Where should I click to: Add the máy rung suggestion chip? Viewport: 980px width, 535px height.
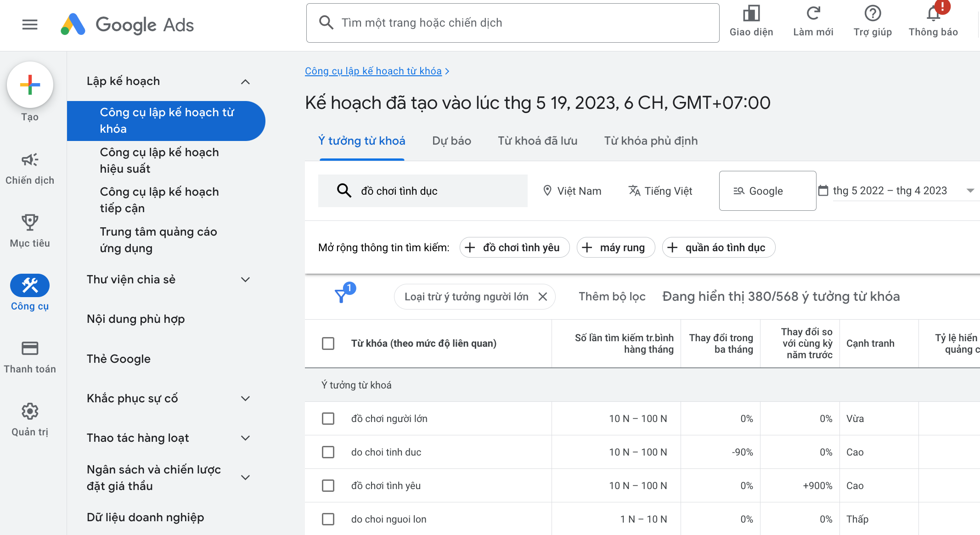(x=615, y=248)
